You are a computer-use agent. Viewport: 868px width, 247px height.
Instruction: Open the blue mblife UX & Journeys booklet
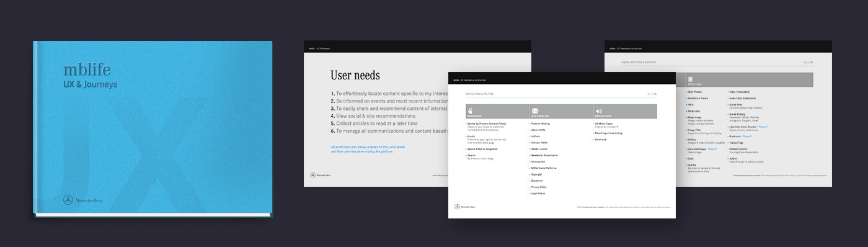click(153, 128)
